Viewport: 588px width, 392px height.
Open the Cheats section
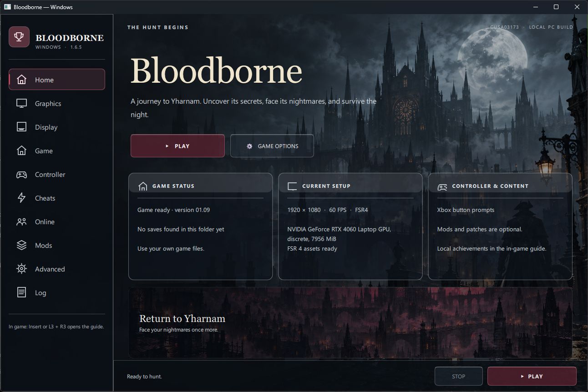coord(57,198)
